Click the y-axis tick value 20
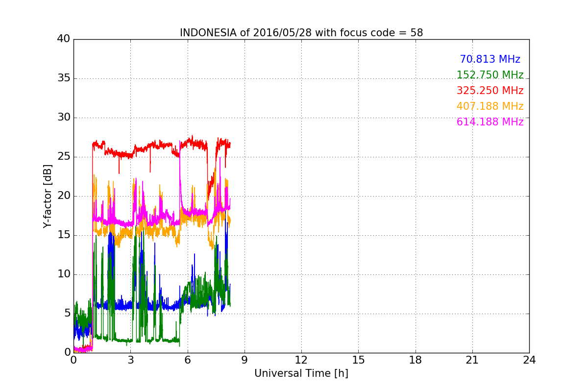Image resolution: width=588 pixels, height=392 pixels. 64,196
